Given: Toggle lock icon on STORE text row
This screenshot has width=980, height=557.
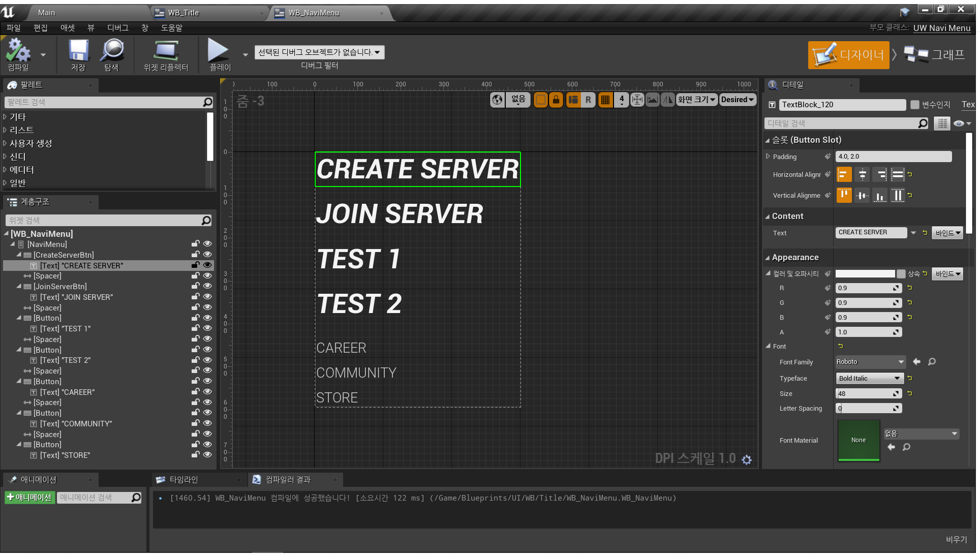Looking at the screenshot, I should pos(195,455).
